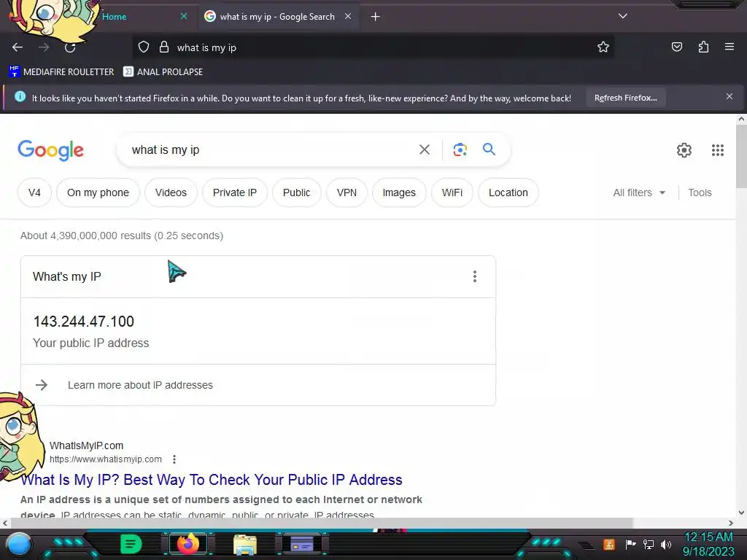Open the tracking protection shield icon
This screenshot has width=747, height=560.
tap(144, 47)
